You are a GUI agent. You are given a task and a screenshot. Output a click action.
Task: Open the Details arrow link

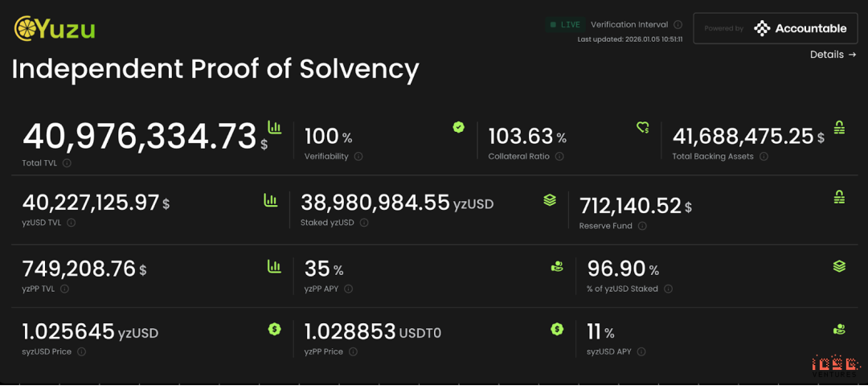coord(833,55)
